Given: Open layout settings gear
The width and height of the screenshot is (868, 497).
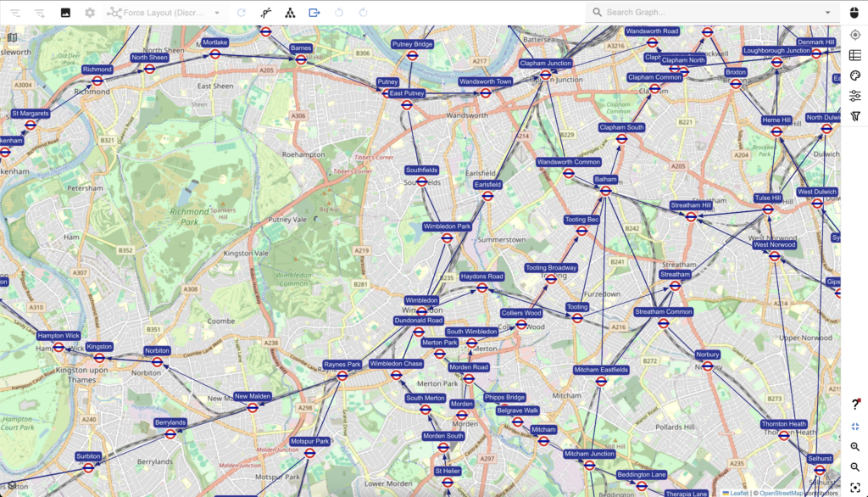Looking at the screenshot, I should click(x=90, y=13).
